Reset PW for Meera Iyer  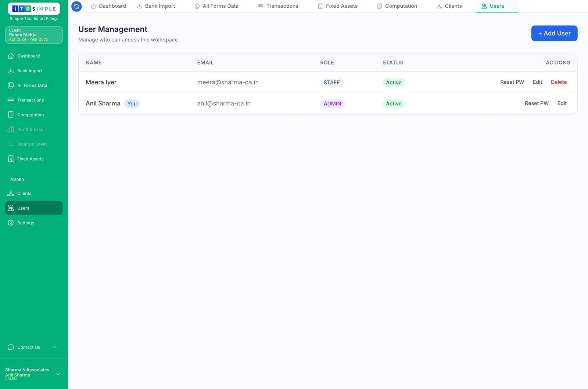512,82
